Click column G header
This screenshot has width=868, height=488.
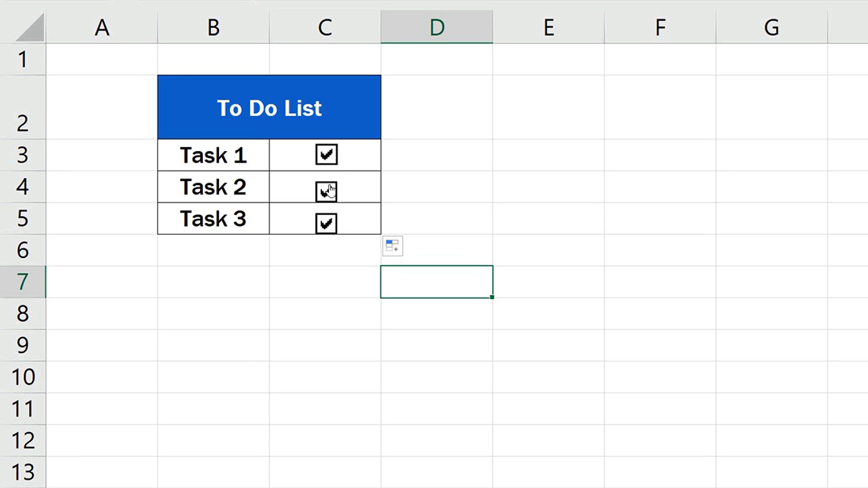pyautogui.click(x=772, y=27)
